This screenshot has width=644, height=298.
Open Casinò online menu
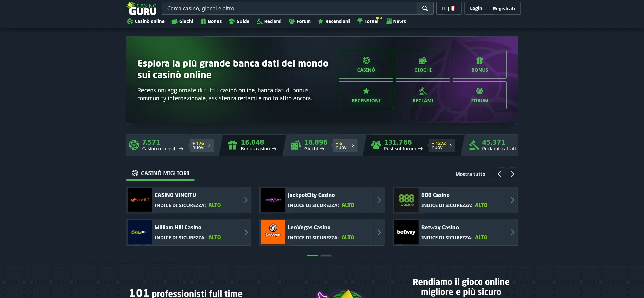click(146, 21)
